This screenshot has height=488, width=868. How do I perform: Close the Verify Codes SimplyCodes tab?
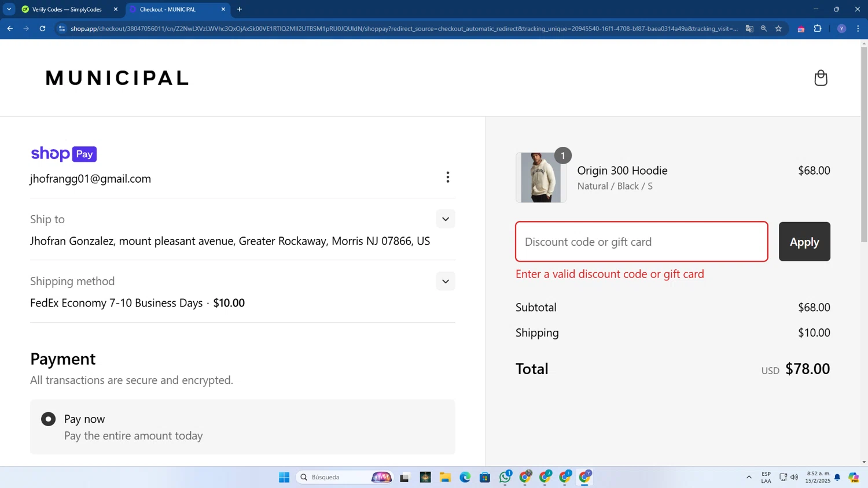pyautogui.click(x=116, y=9)
